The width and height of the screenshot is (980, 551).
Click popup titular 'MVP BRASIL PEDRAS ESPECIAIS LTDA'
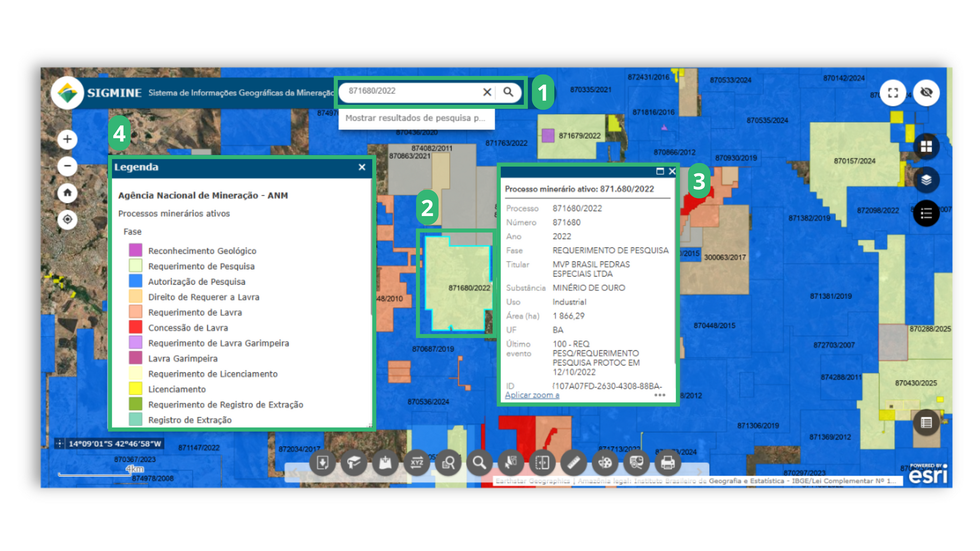tap(591, 269)
